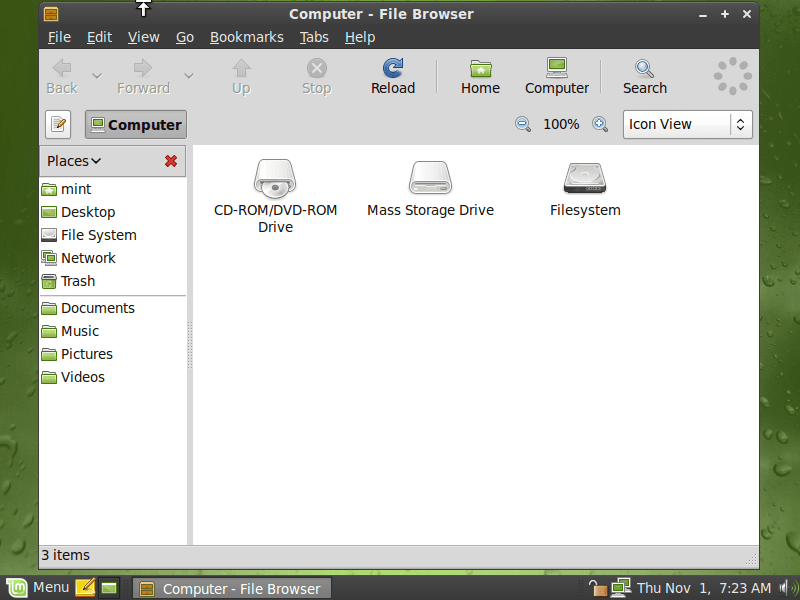The width and height of the screenshot is (800, 600).
Task: Click the Up toolbar button
Action: [241, 77]
